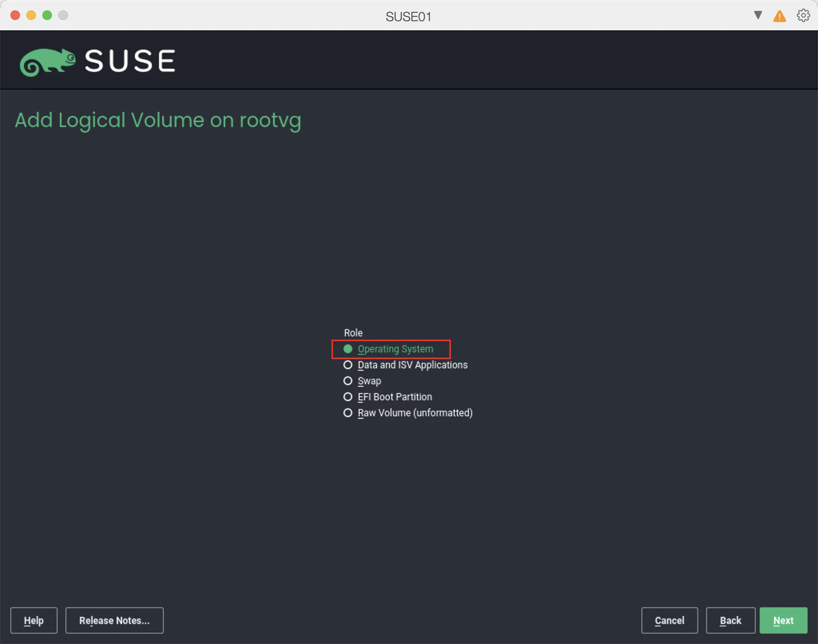Go Back to the previous step
Screen dimensions: 818x644
click(x=730, y=620)
